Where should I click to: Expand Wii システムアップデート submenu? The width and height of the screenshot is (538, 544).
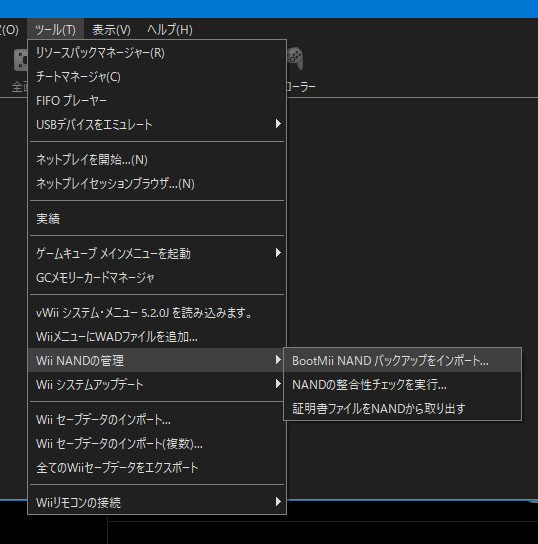point(157,384)
